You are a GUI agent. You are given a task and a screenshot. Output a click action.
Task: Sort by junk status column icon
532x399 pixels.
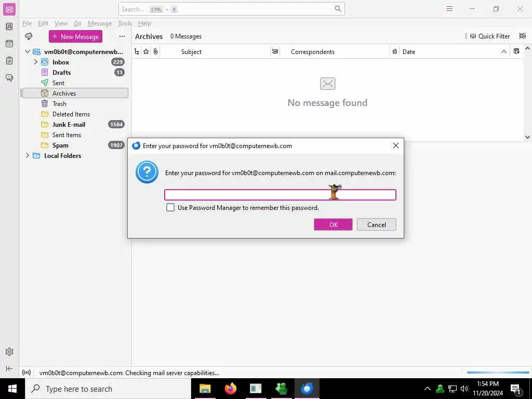[395, 51]
